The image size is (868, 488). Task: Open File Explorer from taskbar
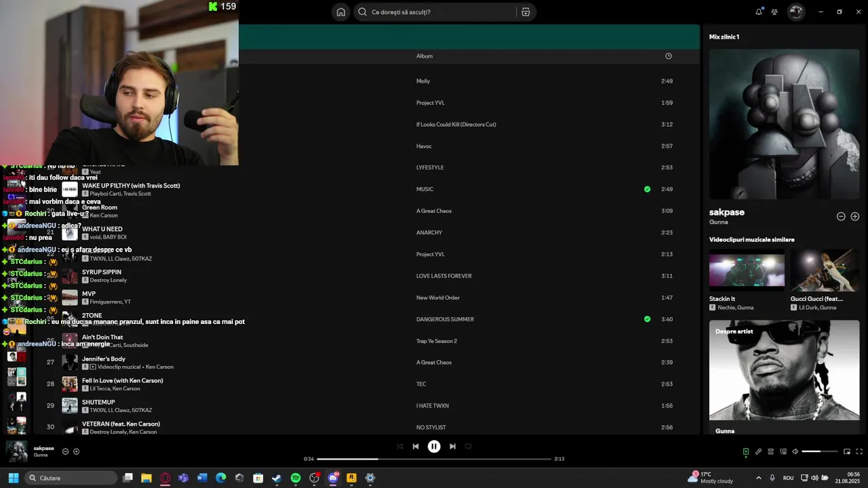point(146,478)
